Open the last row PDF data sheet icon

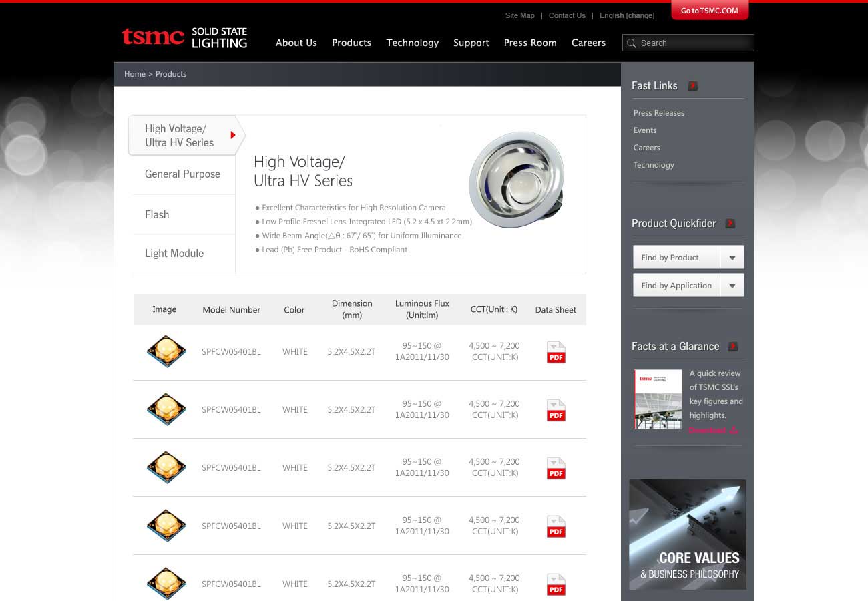(556, 584)
